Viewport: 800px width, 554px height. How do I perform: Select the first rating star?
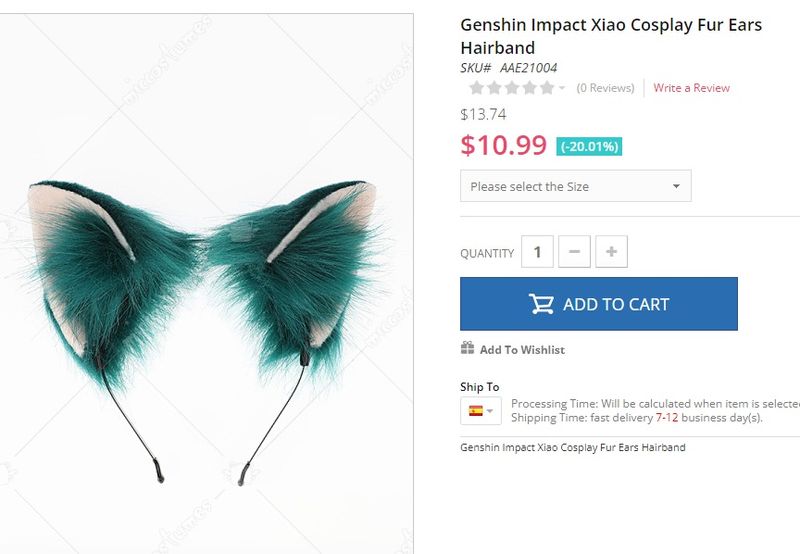click(x=477, y=88)
